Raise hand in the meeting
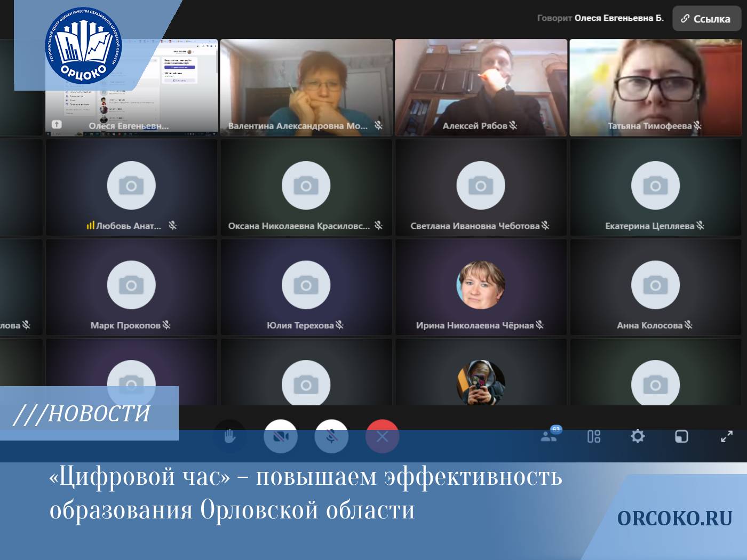 pyautogui.click(x=229, y=437)
